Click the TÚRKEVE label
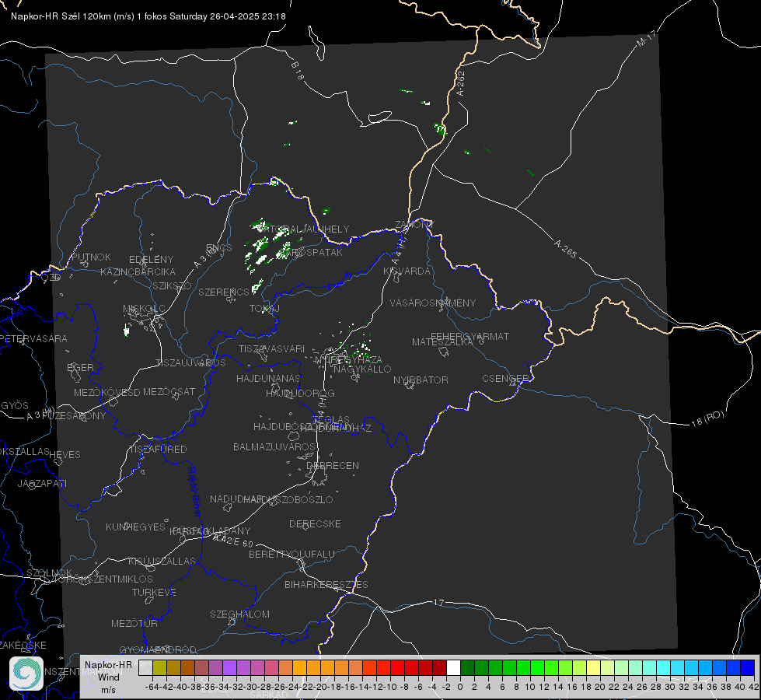The height and width of the screenshot is (700, 761). pyautogui.click(x=155, y=592)
